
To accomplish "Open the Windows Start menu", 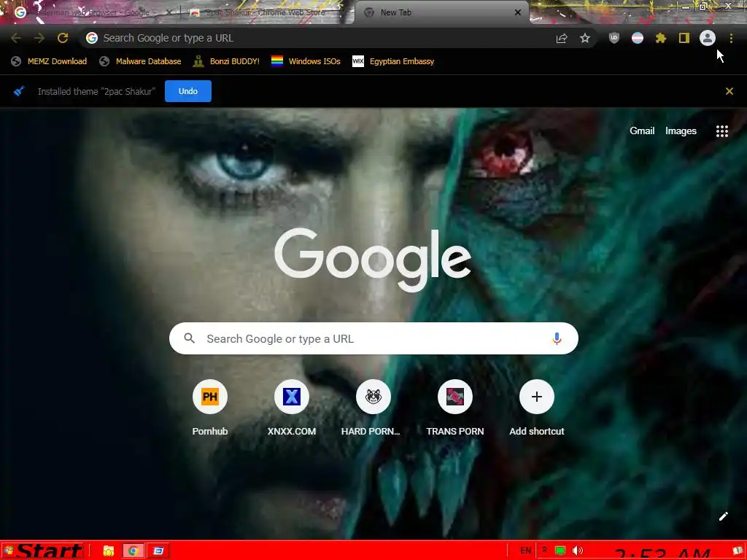I will (x=43, y=551).
